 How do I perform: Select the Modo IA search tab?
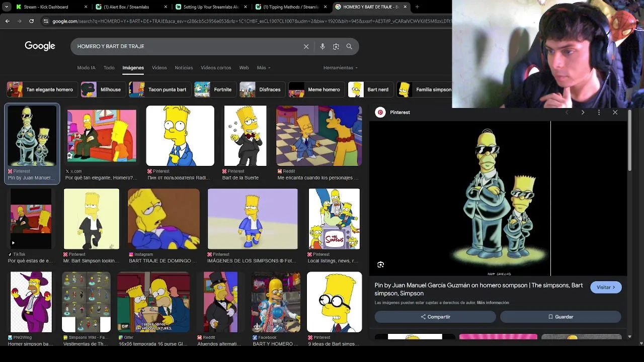[86, 68]
